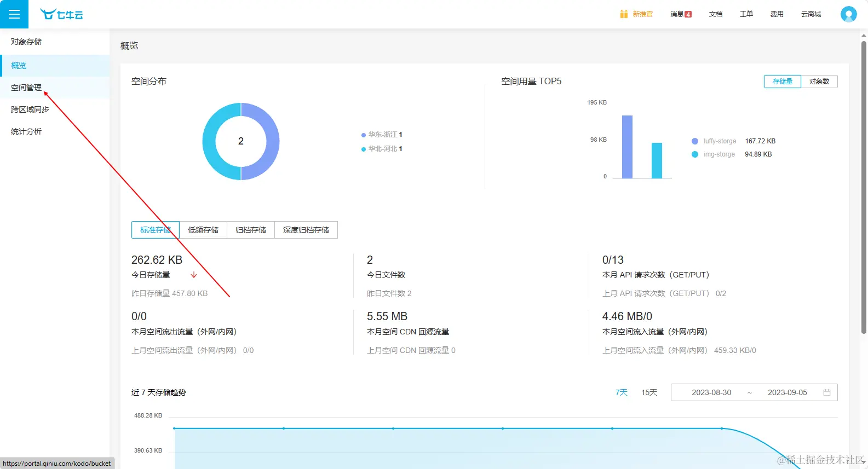Select 概览 in the sidebar
Image resolution: width=868 pixels, height=469 pixels.
[55, 66]
